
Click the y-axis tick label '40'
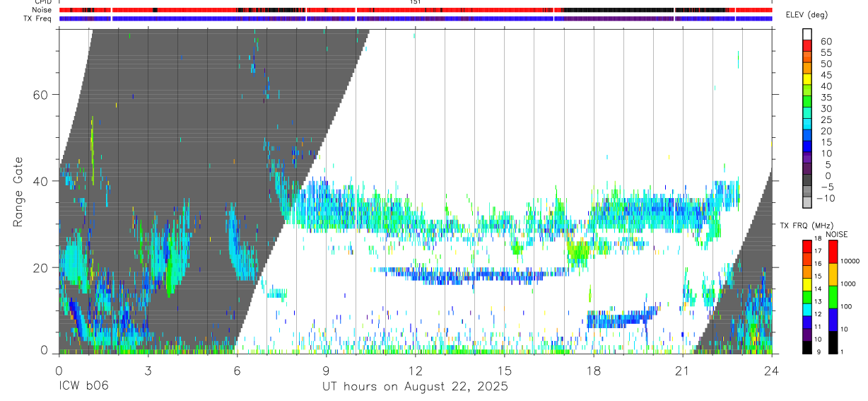tap(41, 181)
